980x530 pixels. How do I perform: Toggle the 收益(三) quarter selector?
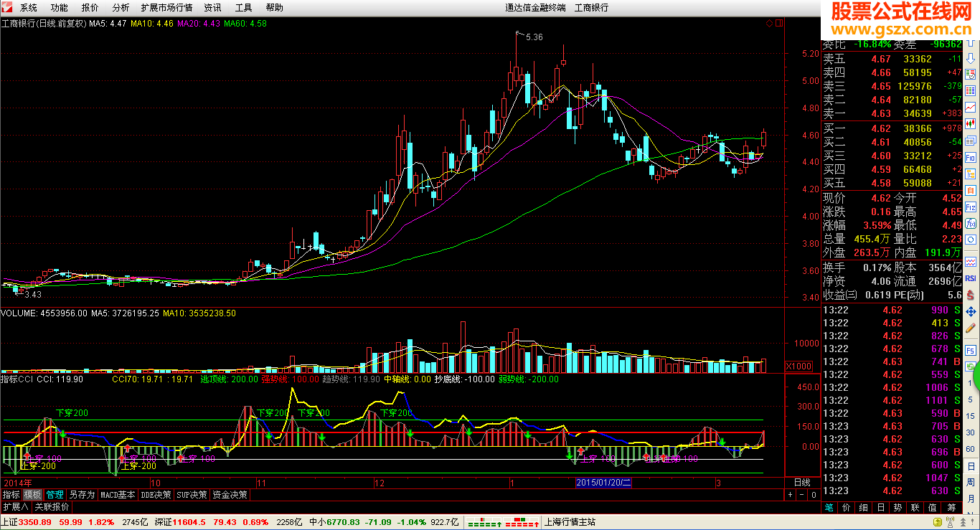(x=839, y=295)
